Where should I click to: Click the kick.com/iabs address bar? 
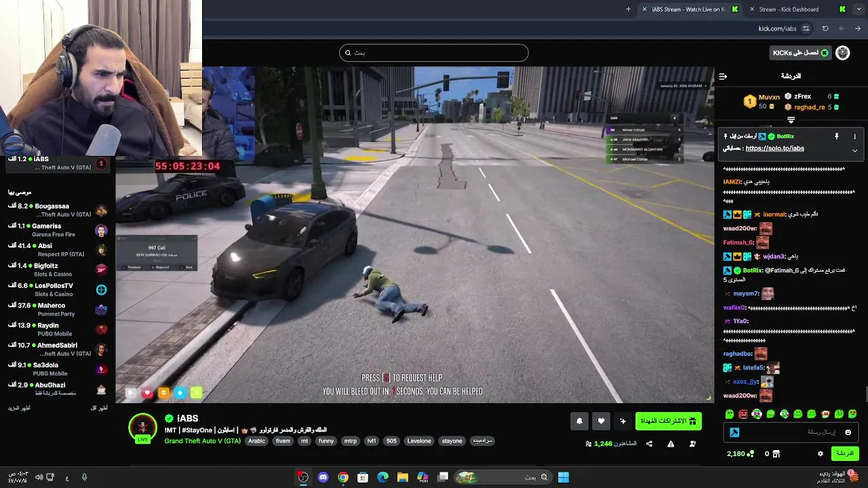[777, 28]
